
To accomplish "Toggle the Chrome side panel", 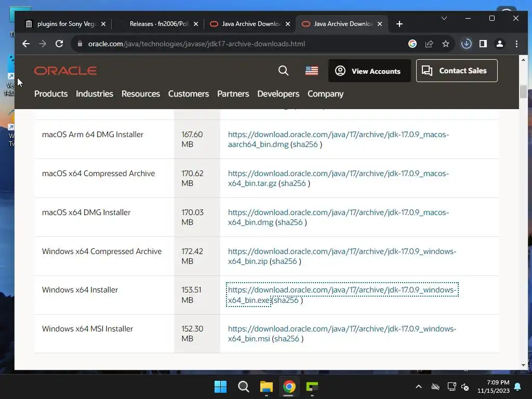I will [x=483, y=44].
